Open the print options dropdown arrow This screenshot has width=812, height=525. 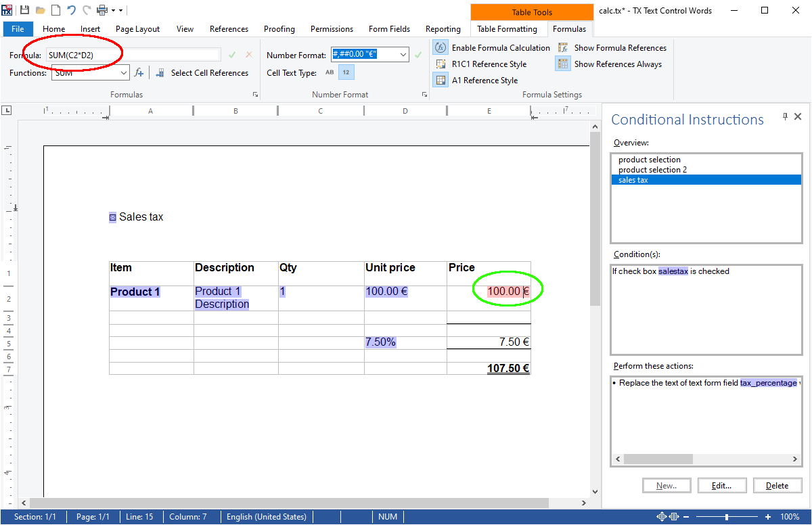(x=112, y=10)
